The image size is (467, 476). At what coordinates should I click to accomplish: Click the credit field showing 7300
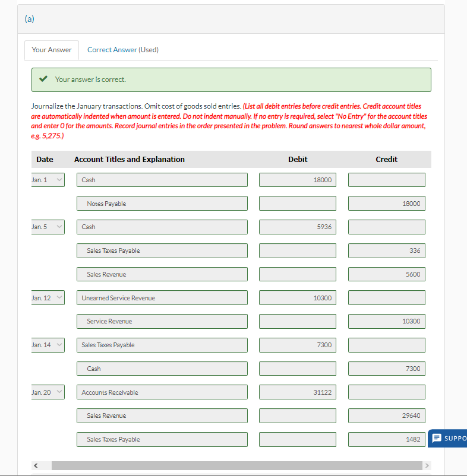pyautogui.click(x=386, y=369)
